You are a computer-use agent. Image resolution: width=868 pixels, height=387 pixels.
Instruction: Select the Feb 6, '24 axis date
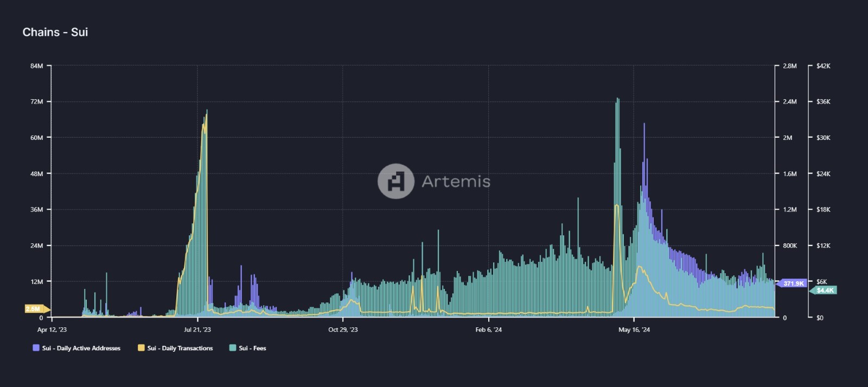tap(489, 330)
